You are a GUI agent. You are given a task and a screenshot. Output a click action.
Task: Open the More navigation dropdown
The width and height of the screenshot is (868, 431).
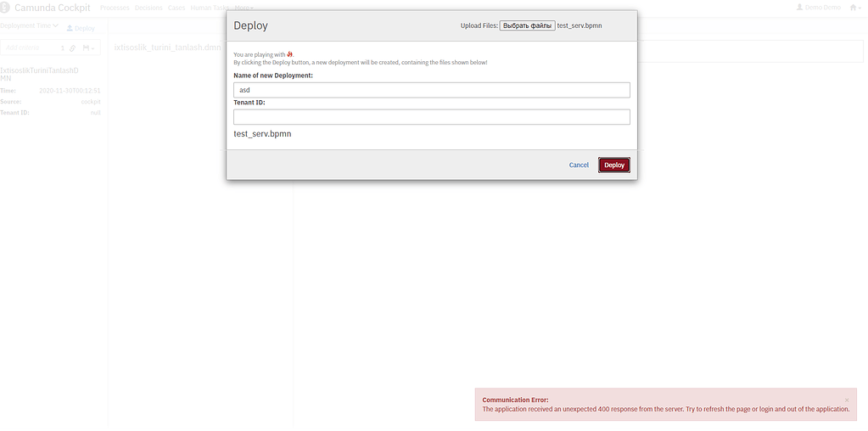pyautogui.click(x=244, y=8)
